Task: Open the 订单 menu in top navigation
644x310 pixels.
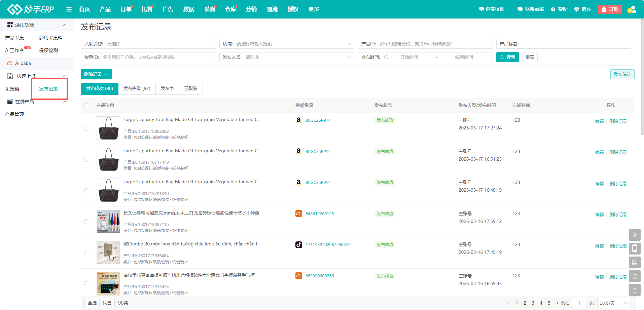Action: tap(126, 9)
